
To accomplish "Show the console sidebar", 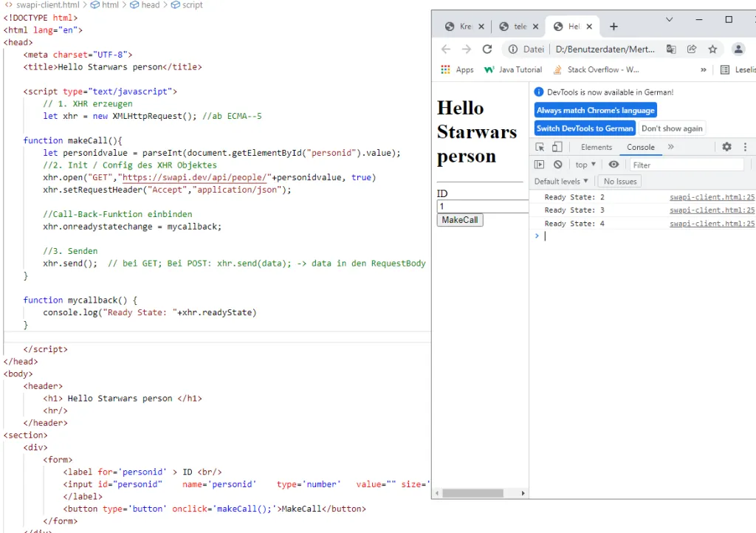I will [540, 165].
